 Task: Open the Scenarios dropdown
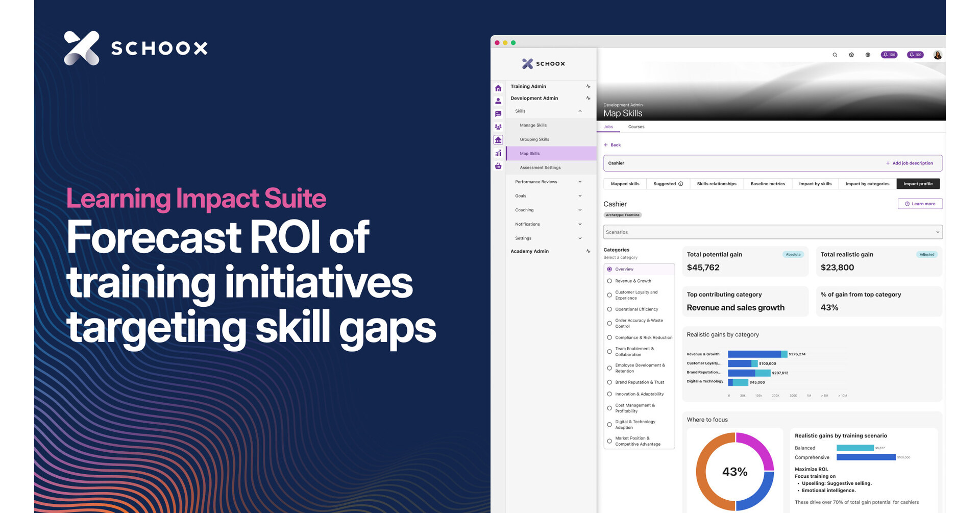coord(772,232)
